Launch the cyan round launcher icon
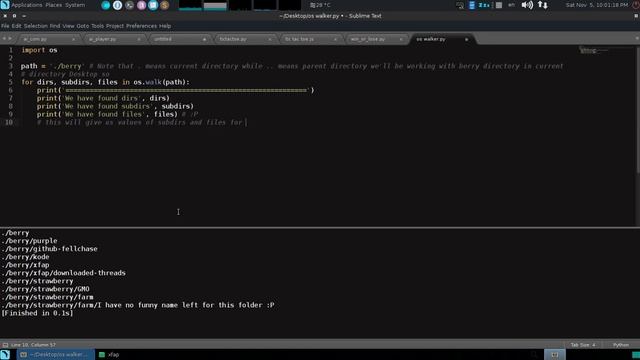The width and height of the screenshot is (640, 360). point(105,5)
